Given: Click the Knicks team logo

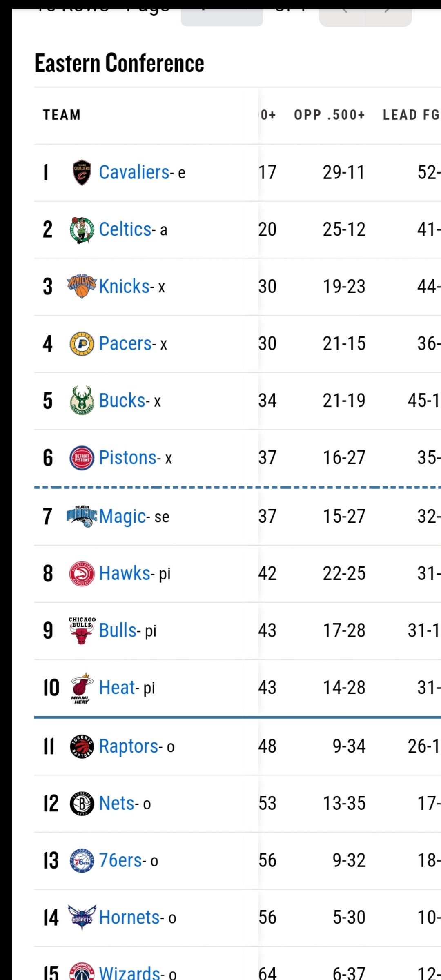Looking at the screenshot, I should (82, 286).
